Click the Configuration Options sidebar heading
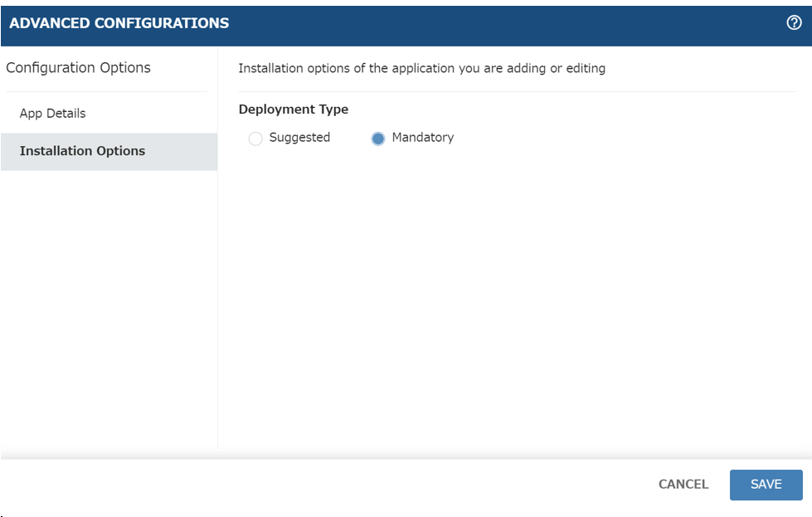812x517 pixels. click(x=78, y=68)
